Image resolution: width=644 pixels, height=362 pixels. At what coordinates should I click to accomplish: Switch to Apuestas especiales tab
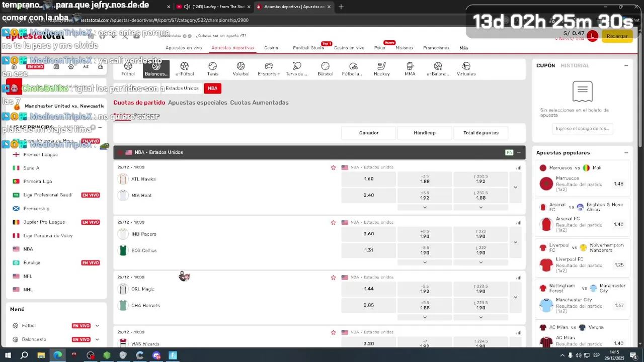198,103
